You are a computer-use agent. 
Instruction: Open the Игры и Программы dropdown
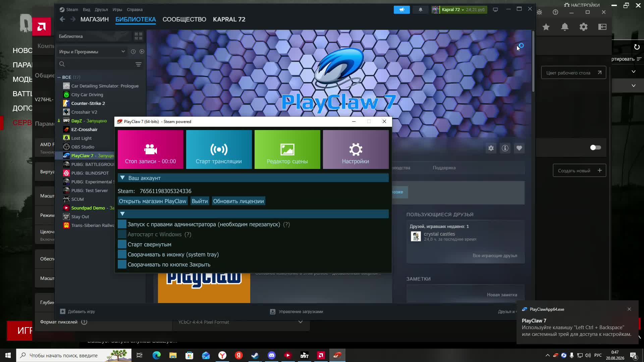[x=92, y=52]
